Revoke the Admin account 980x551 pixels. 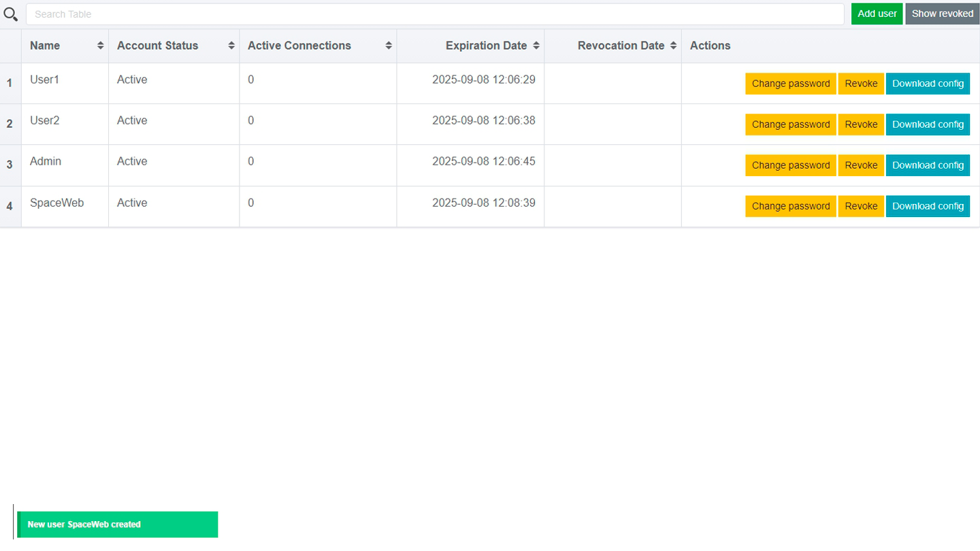tap(861, 165)
